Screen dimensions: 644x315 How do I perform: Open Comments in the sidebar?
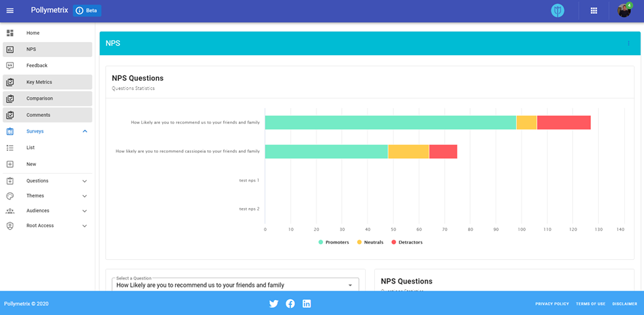point(47,115)
